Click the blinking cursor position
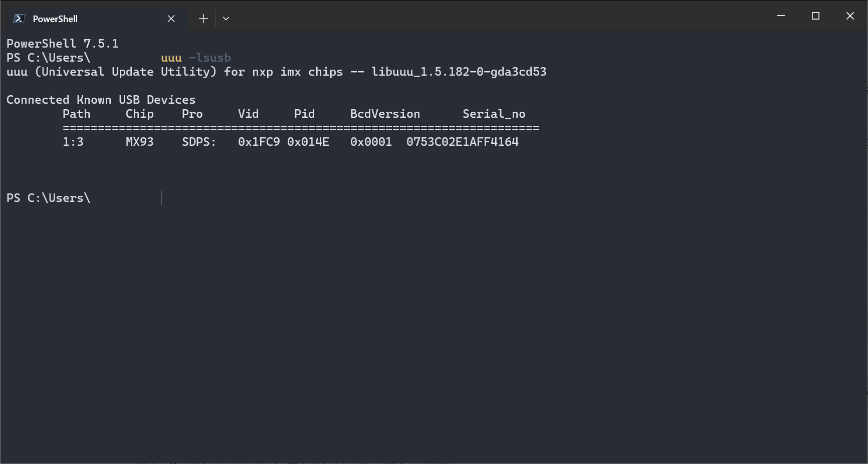The width and height of the screenshot is (868, 464). coord(161,198)
